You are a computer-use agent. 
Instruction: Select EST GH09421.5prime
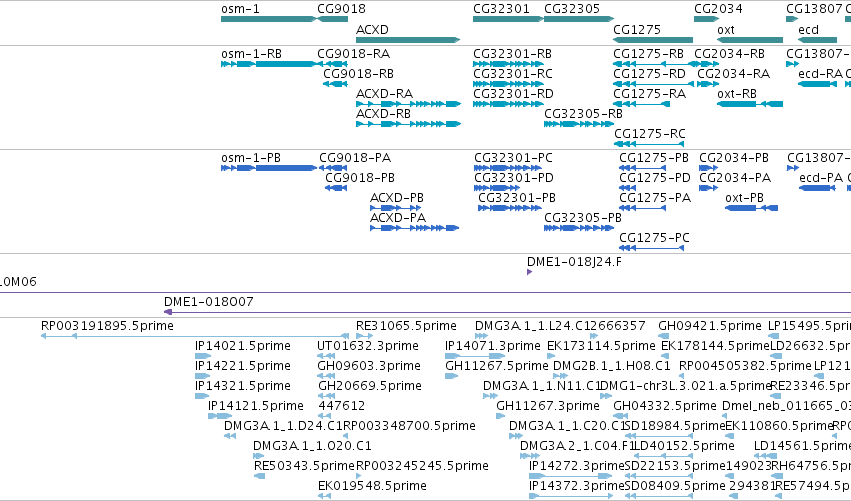tap(664, 337)
